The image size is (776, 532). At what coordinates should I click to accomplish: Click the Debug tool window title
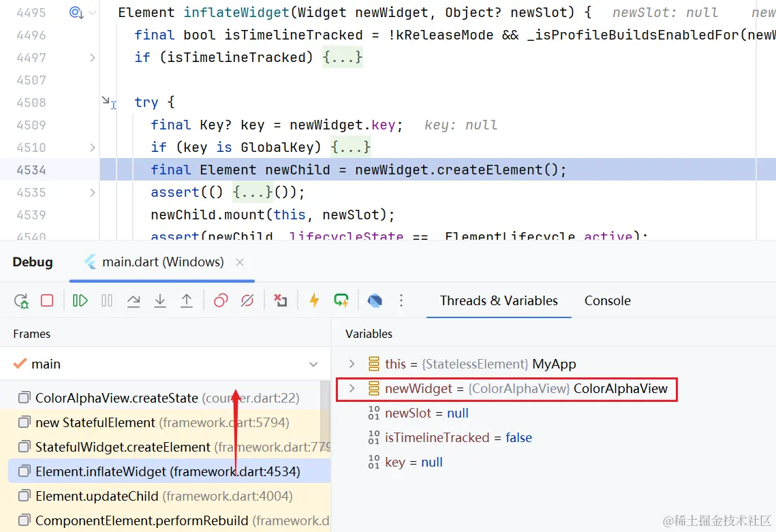(33, 262)
